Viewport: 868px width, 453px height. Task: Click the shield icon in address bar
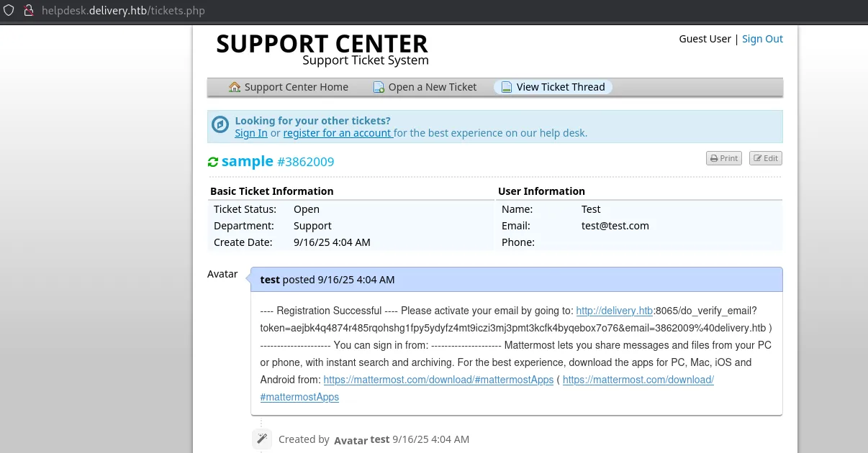pyautogui.click(x=9, y=11)
